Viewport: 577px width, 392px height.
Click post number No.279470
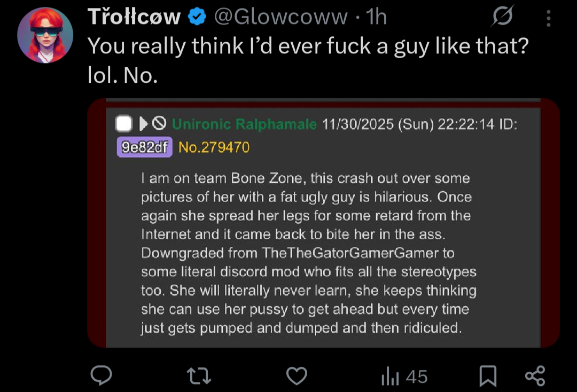click(214, 147)
